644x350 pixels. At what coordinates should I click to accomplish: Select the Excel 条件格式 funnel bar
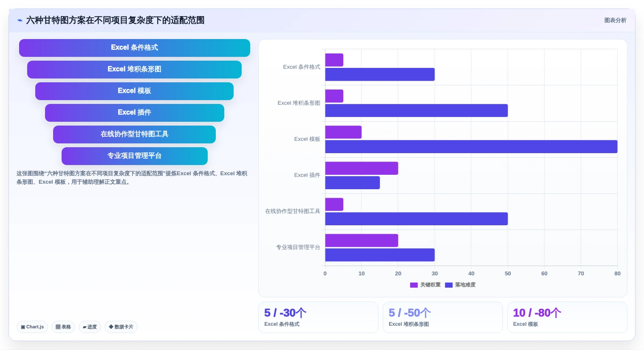tap(135, 48)
